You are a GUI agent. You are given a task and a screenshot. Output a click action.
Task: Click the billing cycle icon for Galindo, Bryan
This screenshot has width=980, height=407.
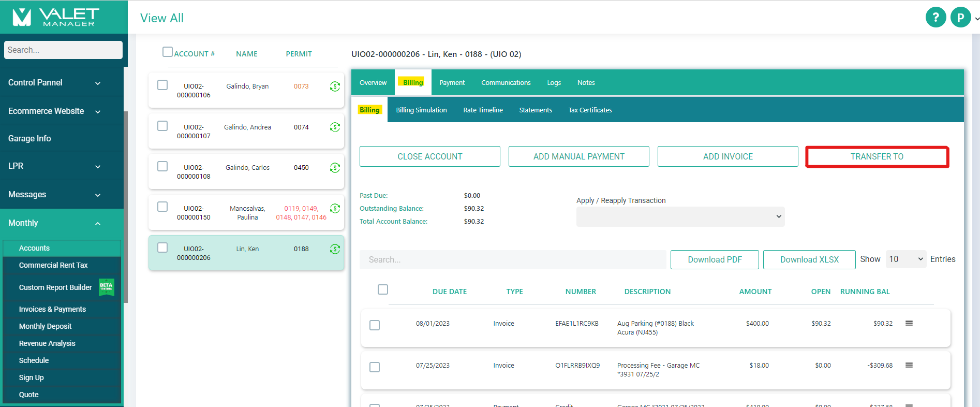(335, 86)
